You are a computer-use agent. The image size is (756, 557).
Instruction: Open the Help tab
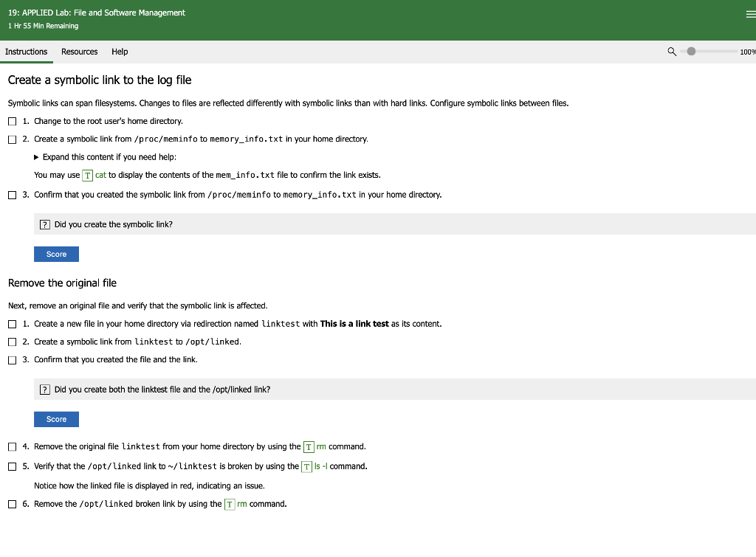coord(120,52)
